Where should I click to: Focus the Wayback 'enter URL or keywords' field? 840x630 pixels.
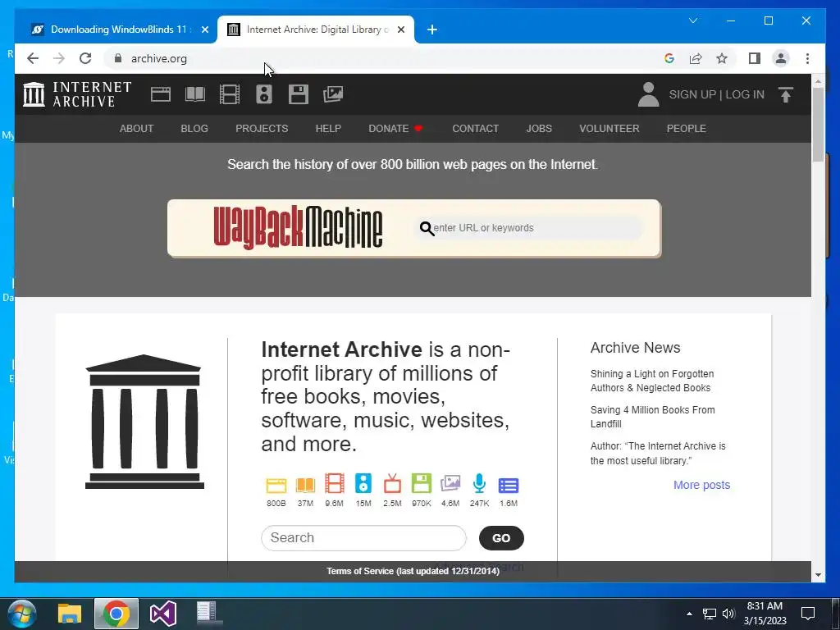(x=529, y=228)
